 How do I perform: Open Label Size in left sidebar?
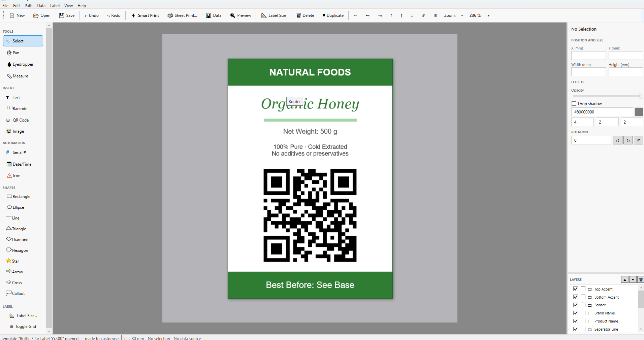(x=23, y=316)
